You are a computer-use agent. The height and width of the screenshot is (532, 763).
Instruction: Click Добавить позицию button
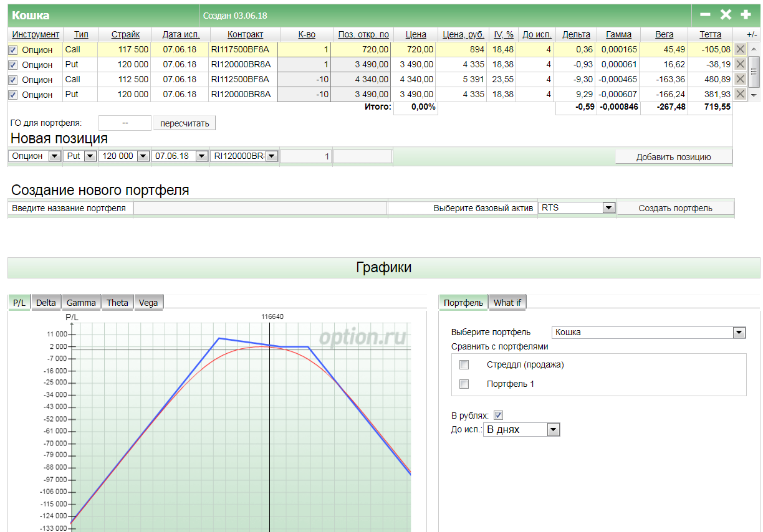tap(673, 157)
